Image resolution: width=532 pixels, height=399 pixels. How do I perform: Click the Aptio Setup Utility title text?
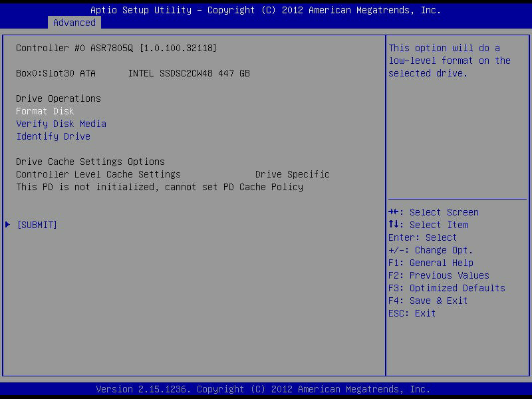pyautogui.click(x=265, y=10)
